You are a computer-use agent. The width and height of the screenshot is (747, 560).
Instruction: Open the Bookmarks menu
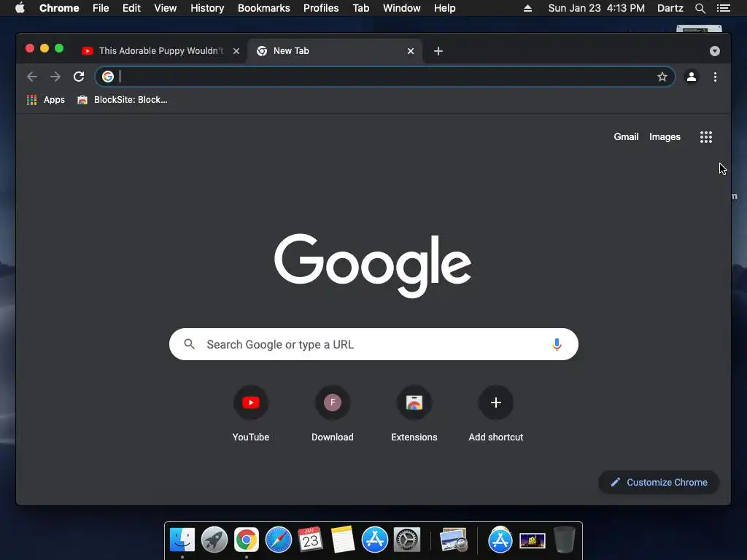pos(264,8)
